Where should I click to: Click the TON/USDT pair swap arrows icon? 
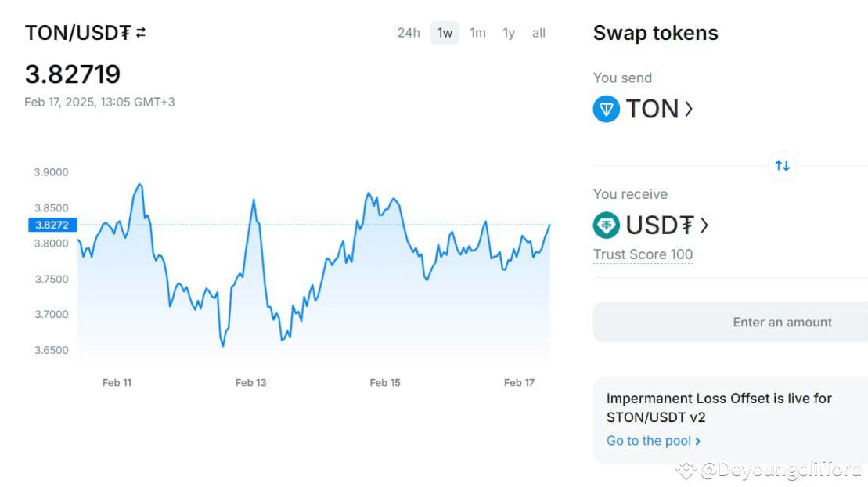point(141,33)
